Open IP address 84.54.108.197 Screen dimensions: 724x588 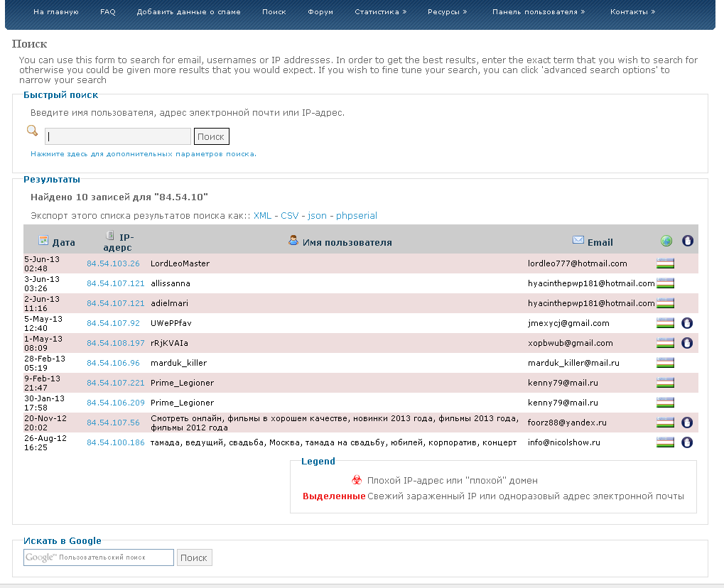point(115,343)
